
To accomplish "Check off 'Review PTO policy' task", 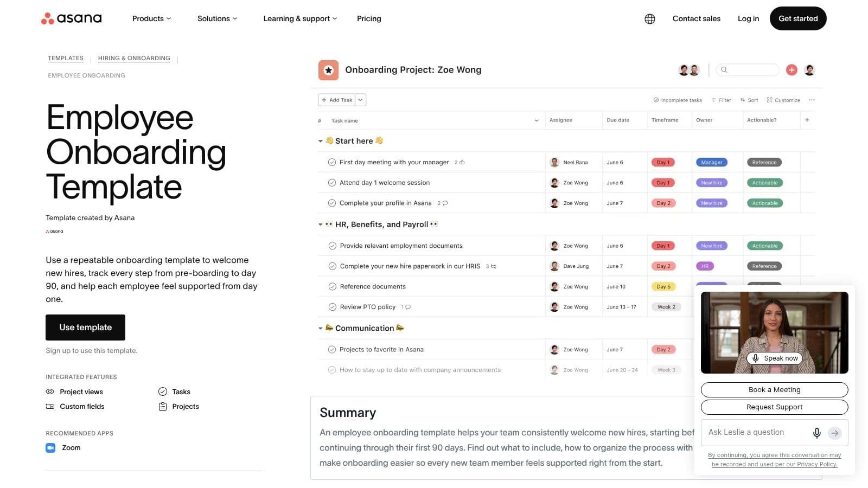I will pos(332,307).
